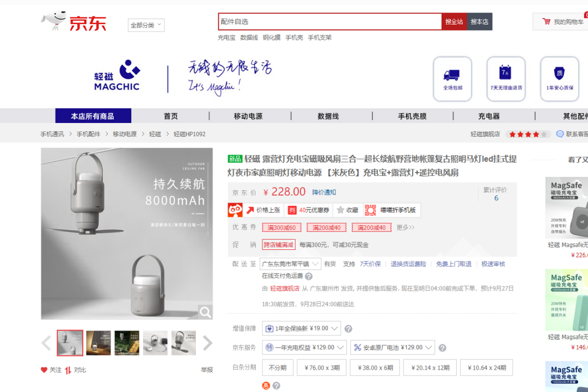Screen dimensions: 588x392
Task: Click the previous thumbnails arrow
Action: coord(46,343)
